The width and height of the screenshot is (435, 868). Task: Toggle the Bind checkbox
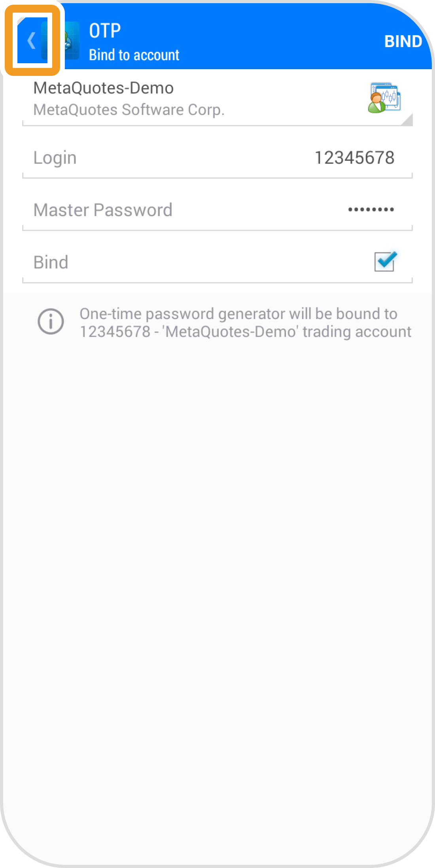coord(385,262)
